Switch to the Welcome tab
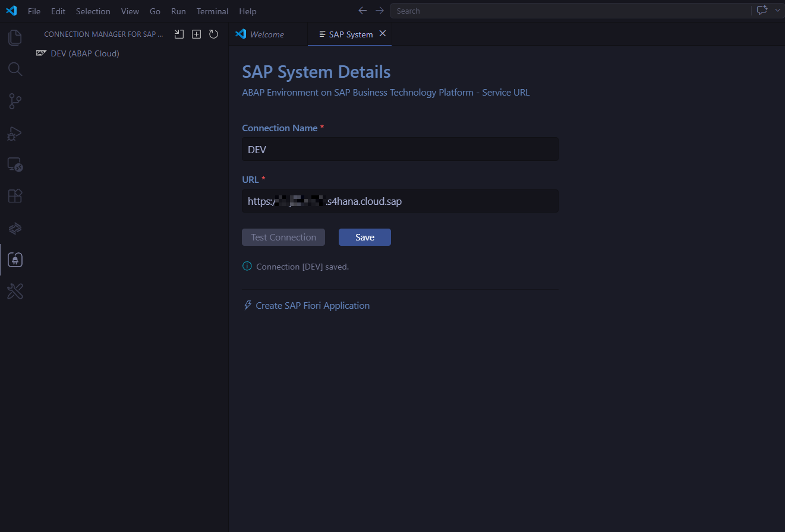The image size is (785, 532). click(x=267, y=34)
